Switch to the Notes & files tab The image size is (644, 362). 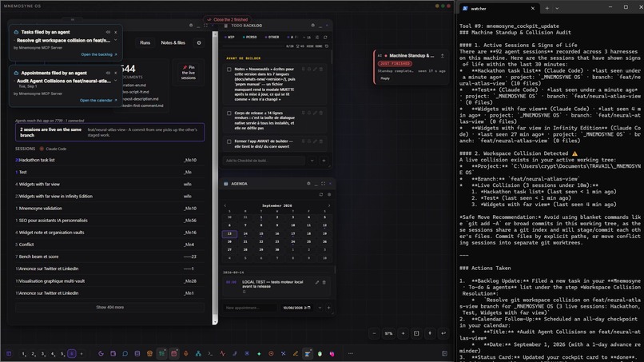point(173,42)
